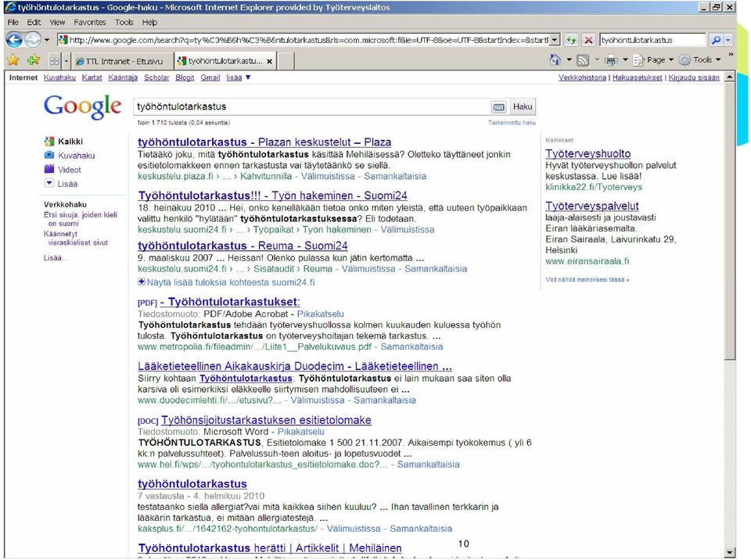This screenshot has width=751, height=560.
Task: Expand the 'lisää' dropdown in Google top bar
Action: [239, 77]
